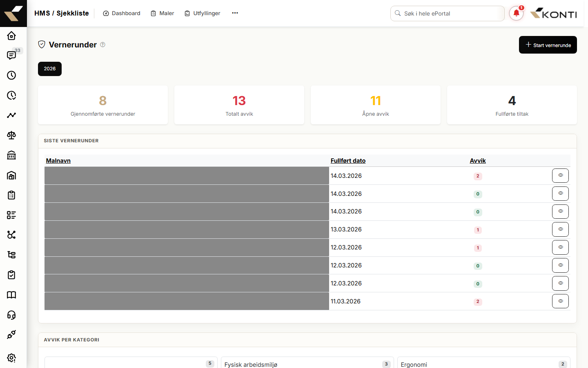
Task: Open the folder tree structure sidebar icon
Action: (11, 255)
